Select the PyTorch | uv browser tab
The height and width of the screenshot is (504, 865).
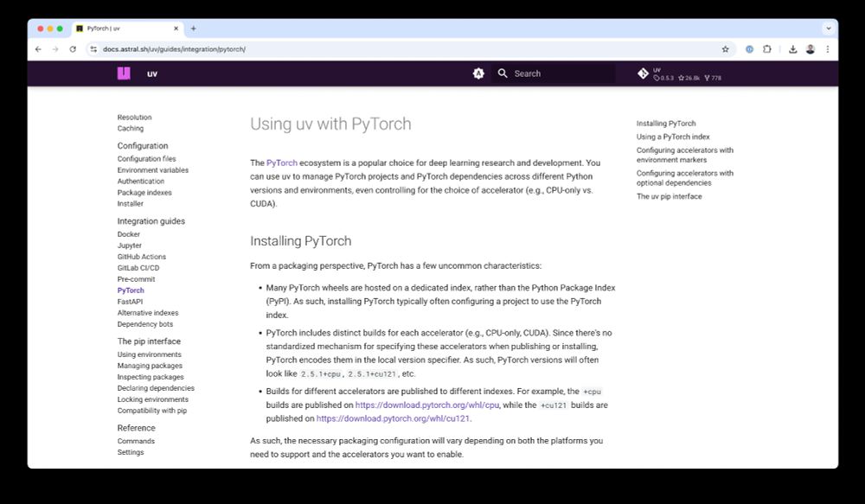click(x=127, y=29)
